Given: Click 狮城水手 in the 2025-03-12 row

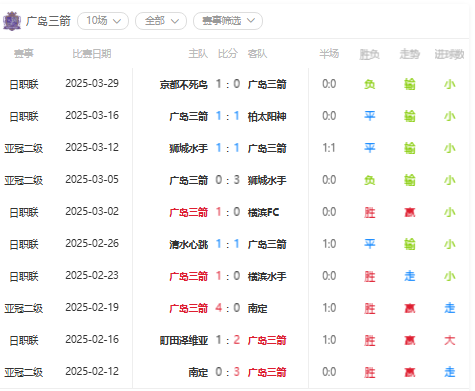Looking at the screenshot, I should [x=188, y=148].
